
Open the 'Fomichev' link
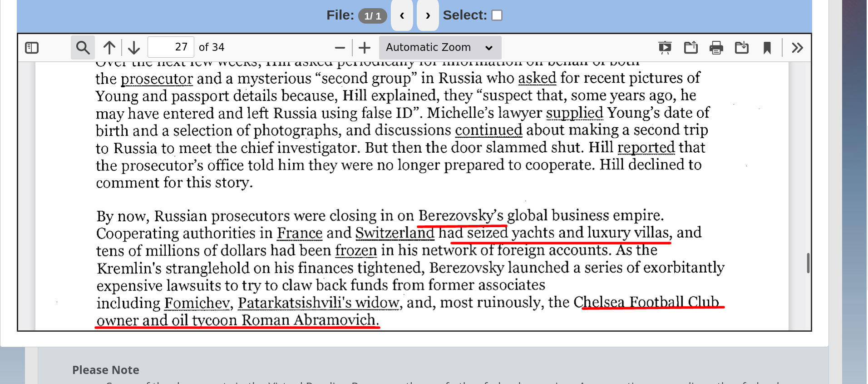(x=197, y=303)
